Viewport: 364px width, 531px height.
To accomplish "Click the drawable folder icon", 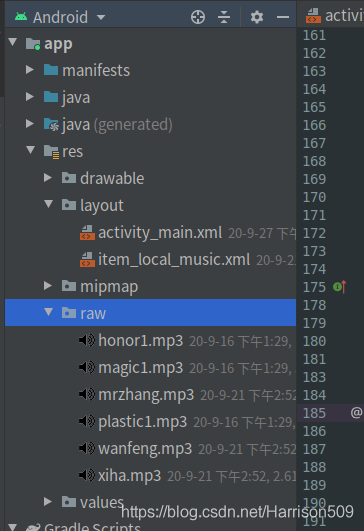I will pyautogui.click(x=69, y=178).
